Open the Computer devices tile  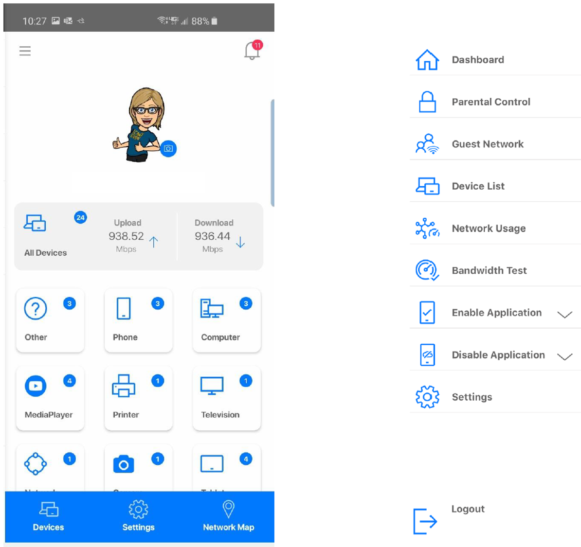click(227, 321)
